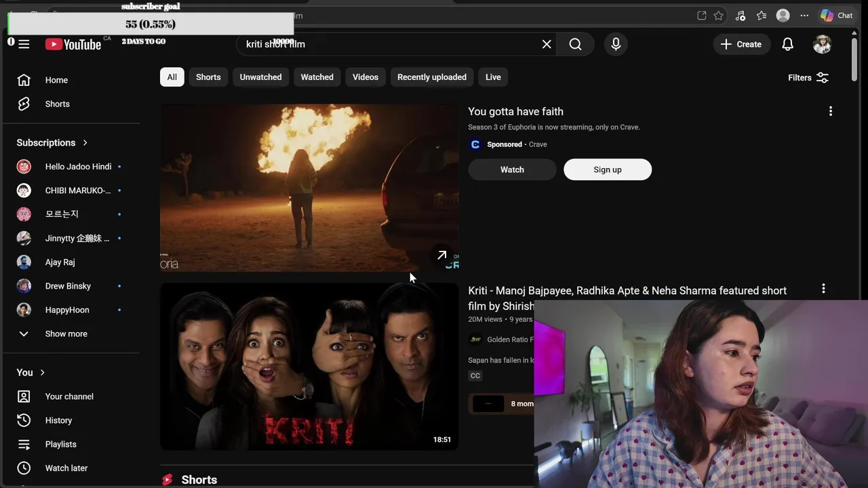Open more options for the Kriti video
Image resolution: width=868 pixels, height=488 pixels.
click(x=823, y=289)
